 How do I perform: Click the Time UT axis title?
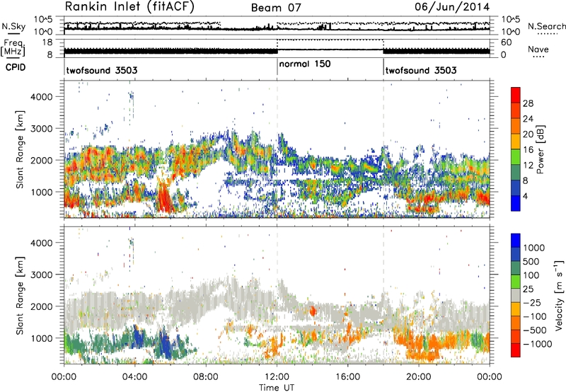pyautogui.click(x=277, y=387)
